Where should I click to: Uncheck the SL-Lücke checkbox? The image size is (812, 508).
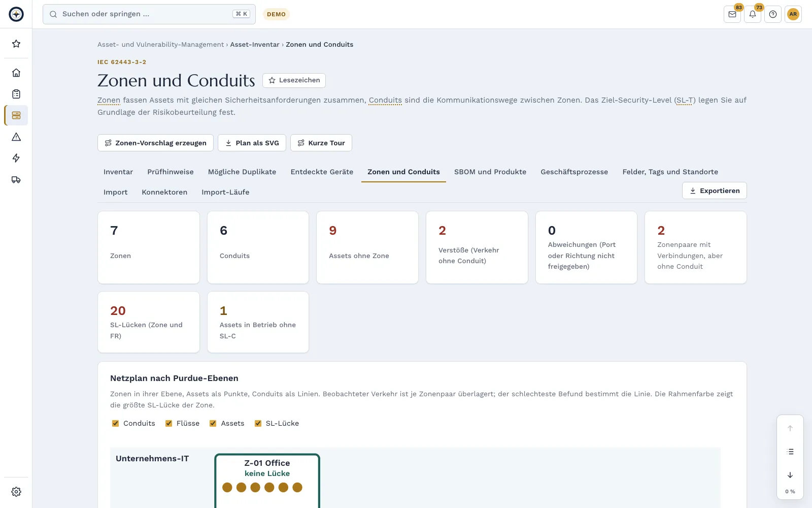click(x=258, y=423)
